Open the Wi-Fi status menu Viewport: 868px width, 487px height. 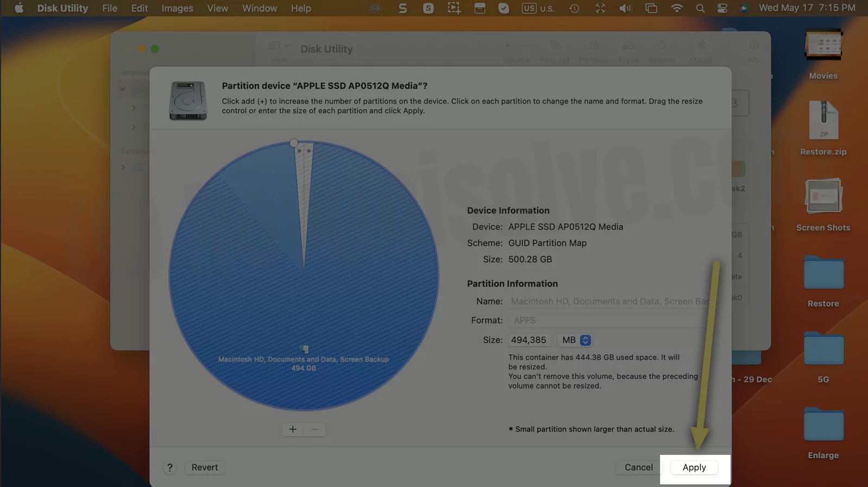coord(677,8)
